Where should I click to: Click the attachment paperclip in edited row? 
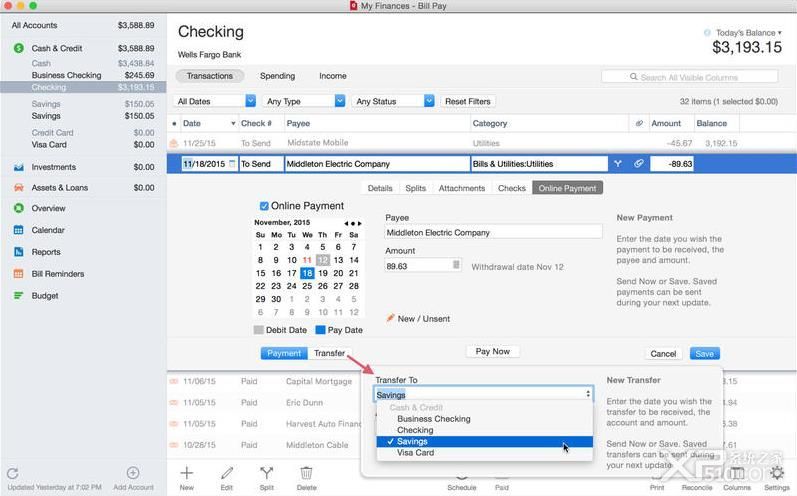tap(638, 164)
